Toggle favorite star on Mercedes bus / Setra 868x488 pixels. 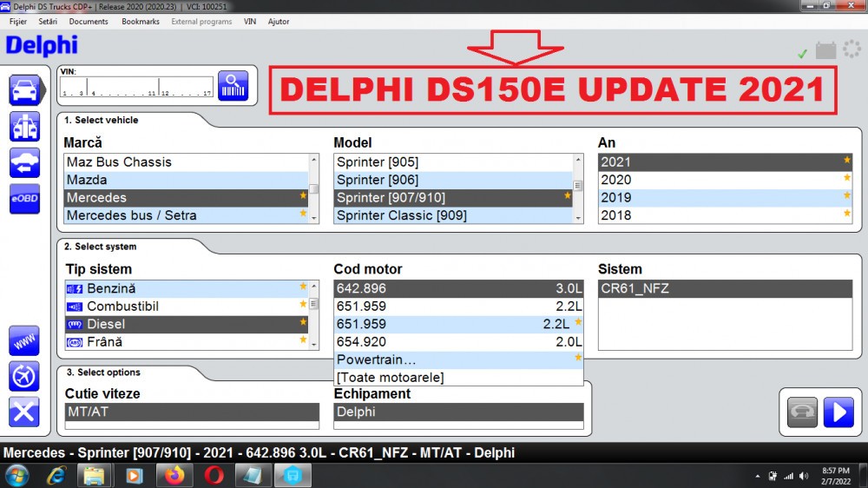(303, 214)
